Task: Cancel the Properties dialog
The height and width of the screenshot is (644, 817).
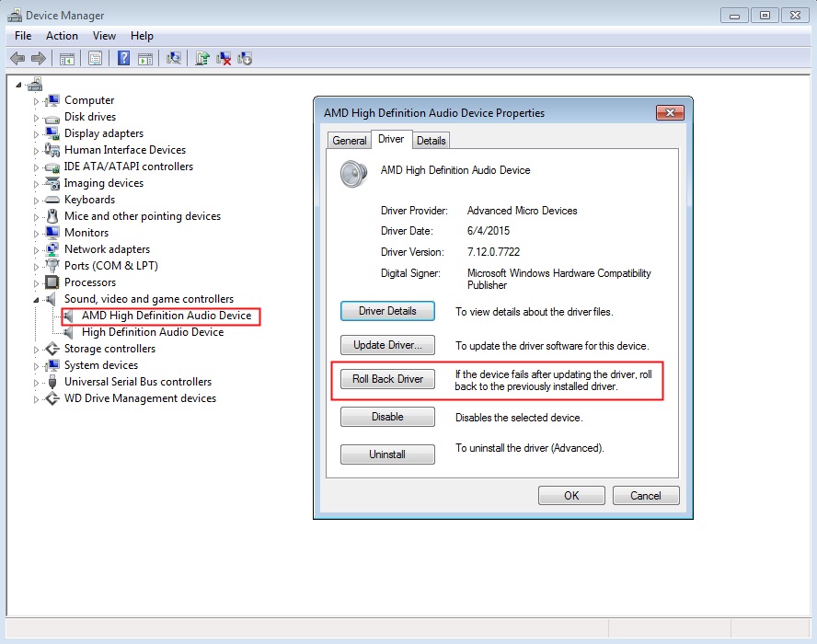Action: [x=646, y=496]
